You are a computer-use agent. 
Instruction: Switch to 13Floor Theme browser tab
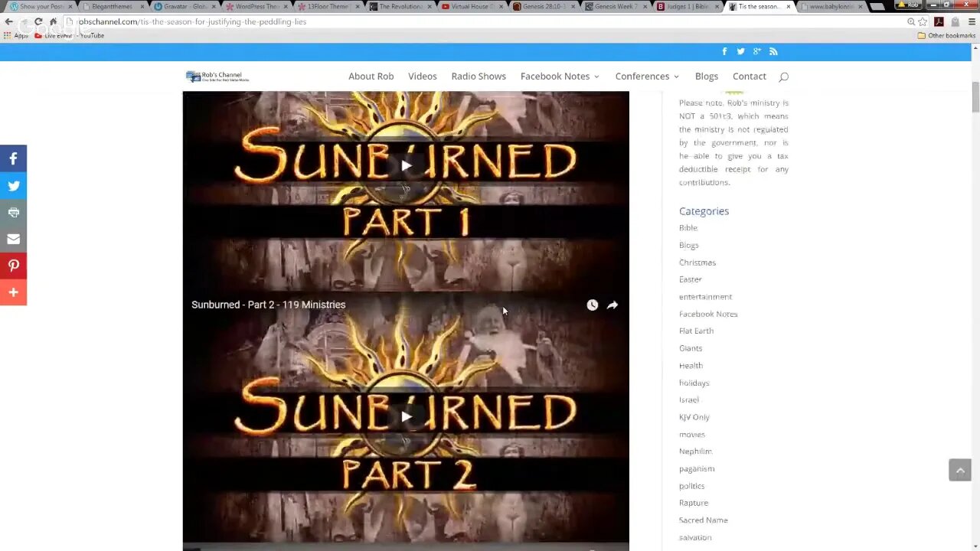pyautogui.click(x=328, y=6)
